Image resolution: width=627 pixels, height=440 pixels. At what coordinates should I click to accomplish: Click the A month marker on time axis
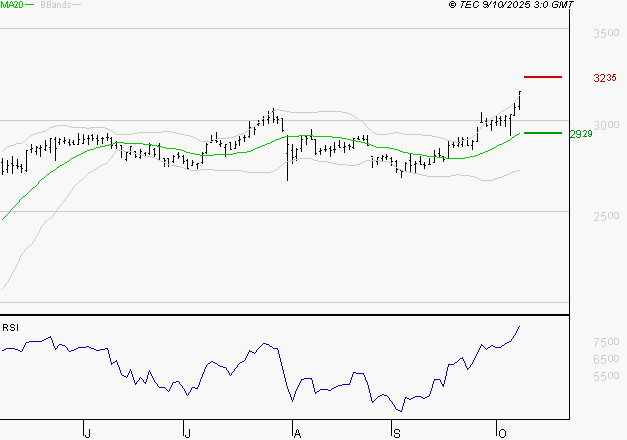(x=296, y=433)
